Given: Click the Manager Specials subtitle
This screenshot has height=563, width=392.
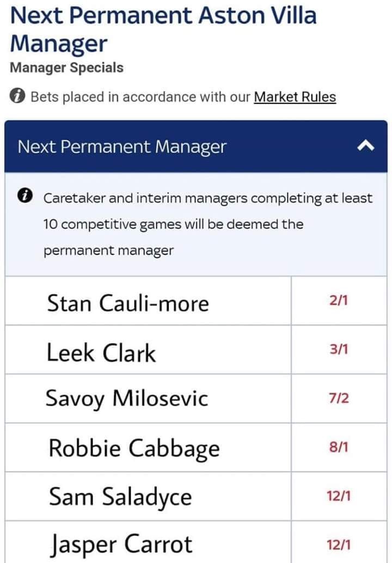Looking at the screenshot, I should [x=67, y=68].
